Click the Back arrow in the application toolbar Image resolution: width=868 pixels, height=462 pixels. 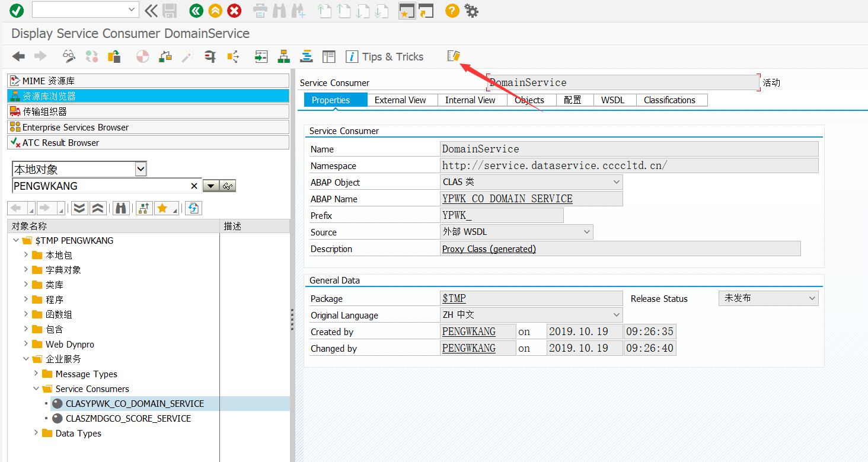(x=18, y=56)
